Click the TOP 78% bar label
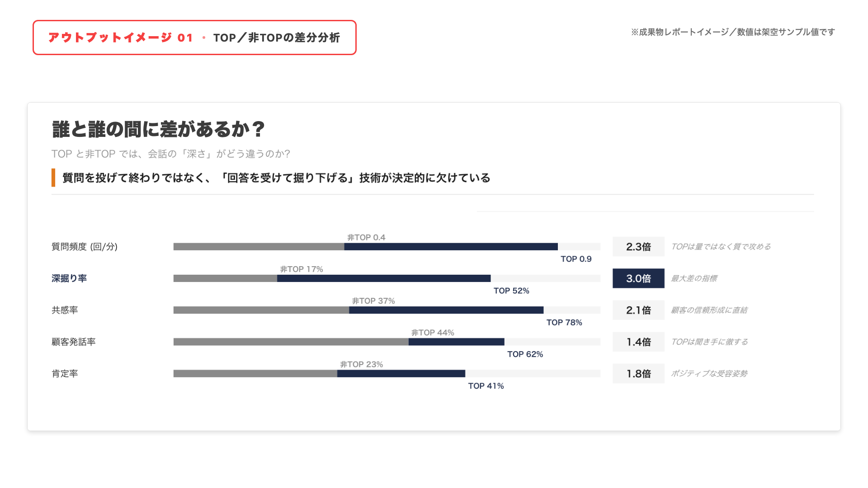The width and height of the screenshot is (868, 488). coord(564,322)
